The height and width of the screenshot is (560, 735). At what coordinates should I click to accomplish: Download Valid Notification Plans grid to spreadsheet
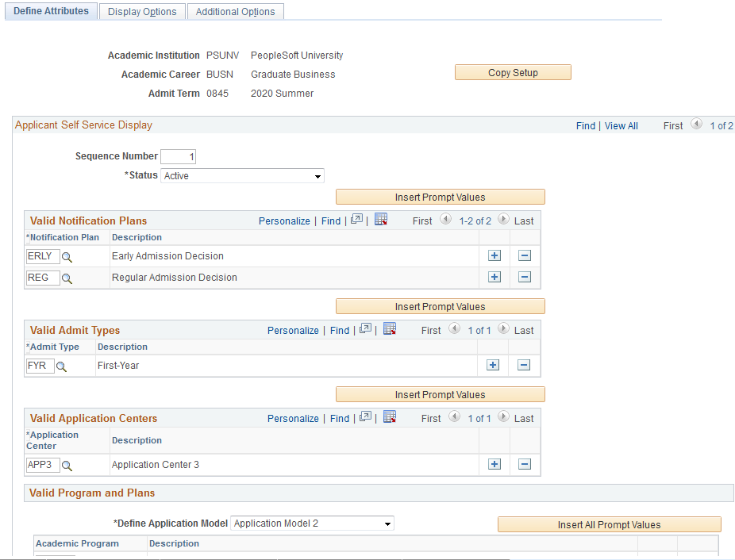point(380,220)
